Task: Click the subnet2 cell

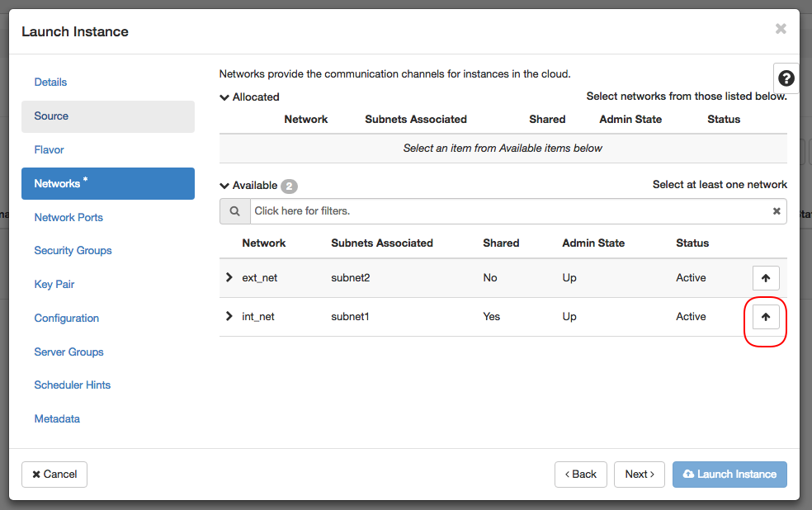Action: click(x=351, y=278)
